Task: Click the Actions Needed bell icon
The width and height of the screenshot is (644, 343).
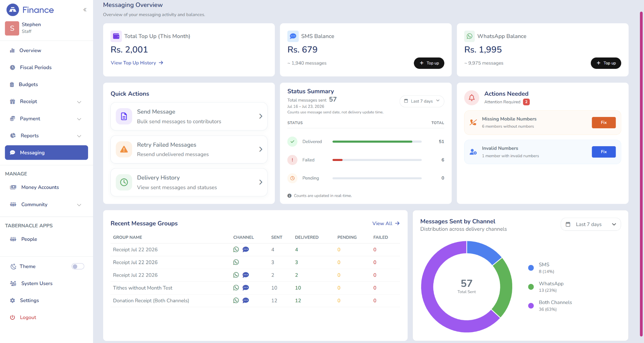Action: pyautogui.click(x=472, y=98)
